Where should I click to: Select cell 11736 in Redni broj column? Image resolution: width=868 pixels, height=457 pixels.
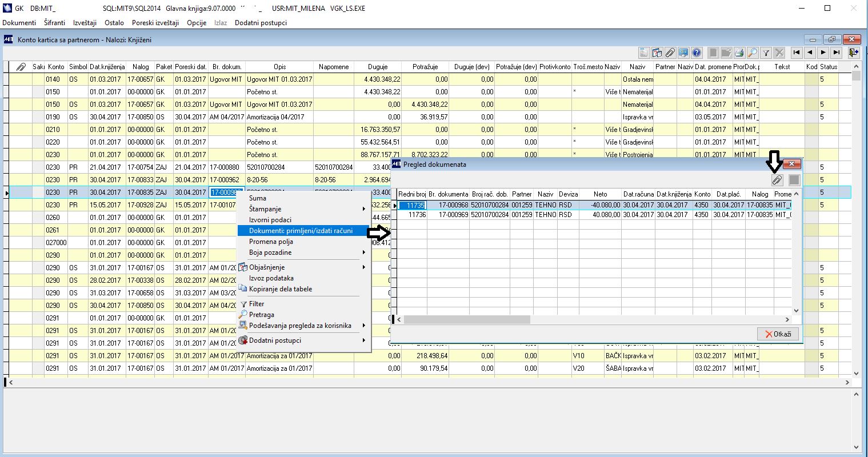(x=412, y=215)
